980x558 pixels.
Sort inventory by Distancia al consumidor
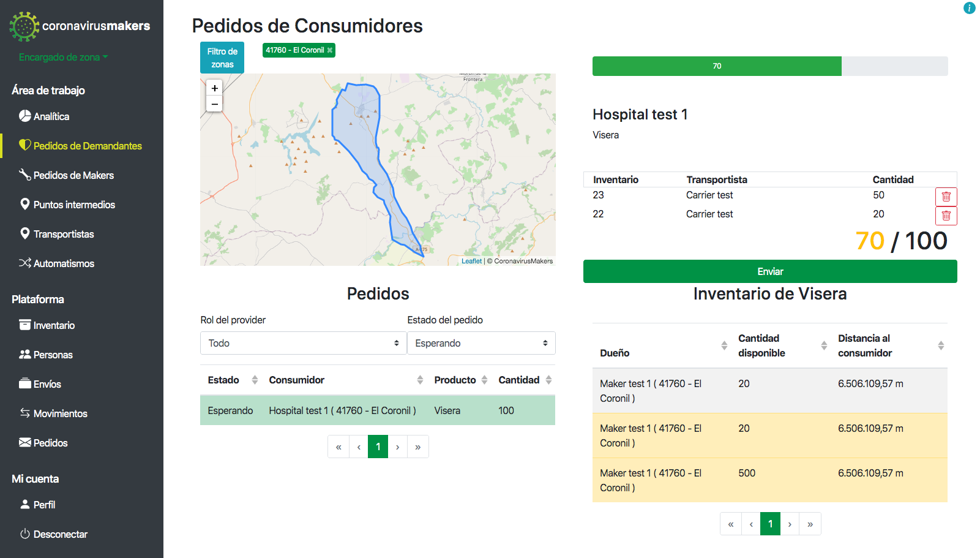[941, 345]
